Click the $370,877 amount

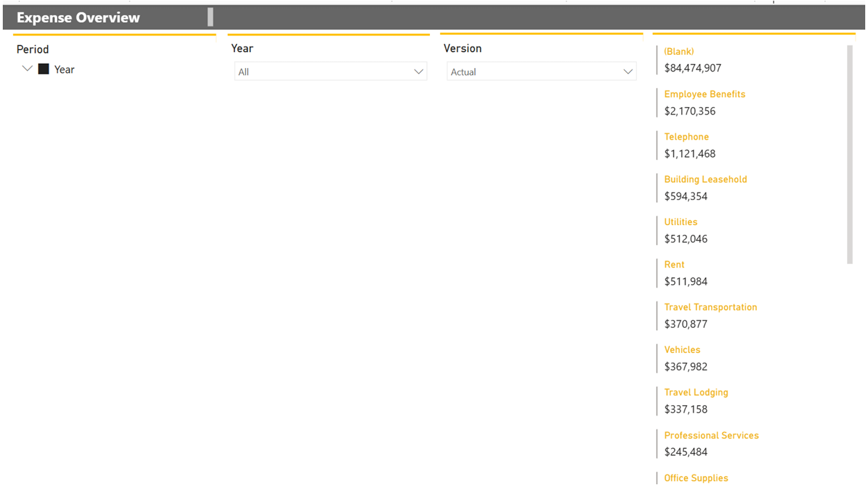686,324
